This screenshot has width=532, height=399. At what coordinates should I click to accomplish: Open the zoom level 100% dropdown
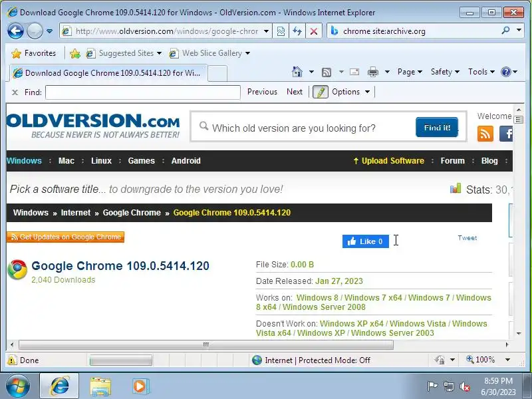point(507,360)
